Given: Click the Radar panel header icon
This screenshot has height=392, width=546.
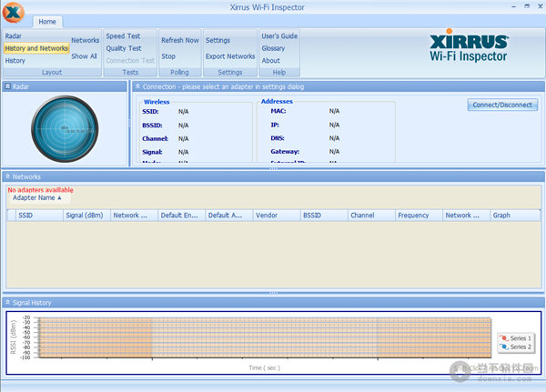Looking at the screenshot, I should click(x=7, y=86).
